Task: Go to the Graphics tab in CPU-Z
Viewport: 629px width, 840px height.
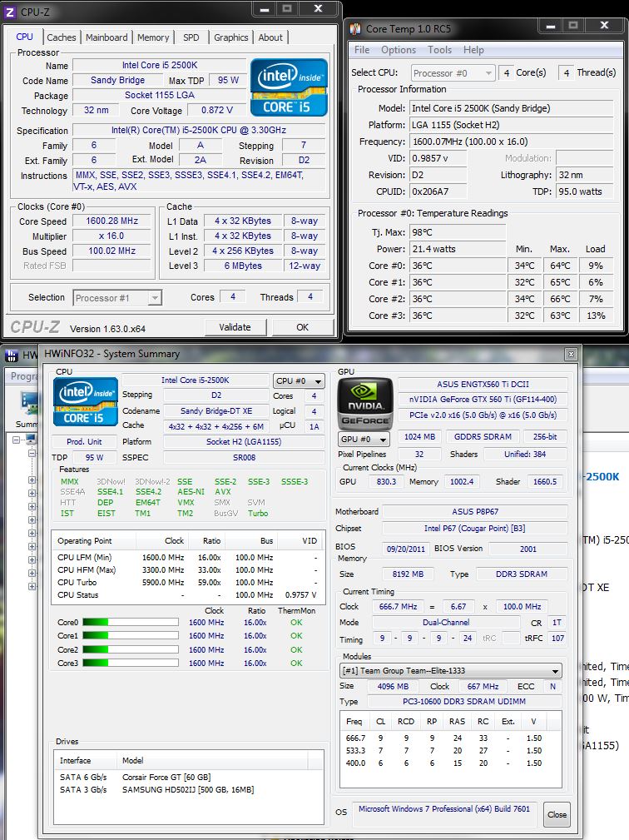Action: [230, 37]
